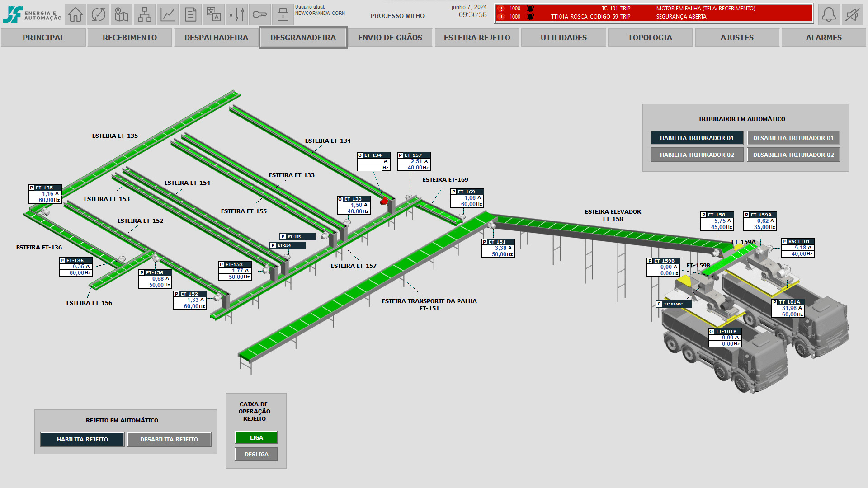Click the red faulted ET-134 motor icon
The width and height of the screenshot is (868, 488).
(384, 201)
